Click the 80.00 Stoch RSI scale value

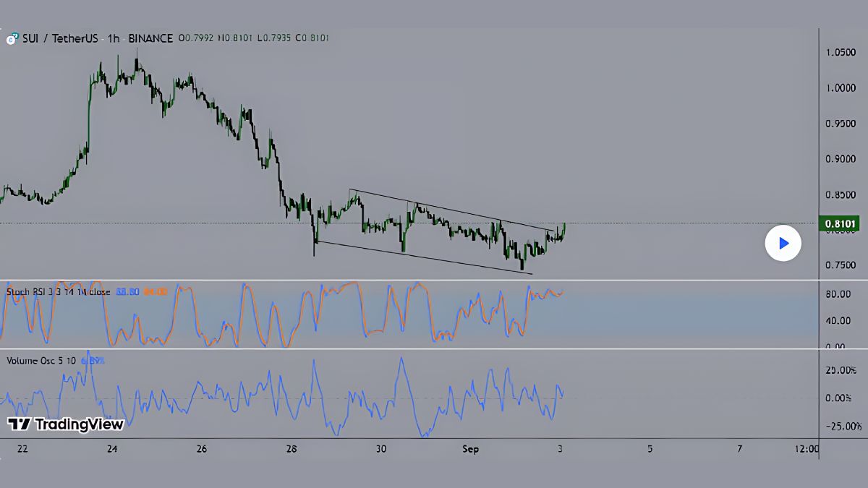[838, 294]
